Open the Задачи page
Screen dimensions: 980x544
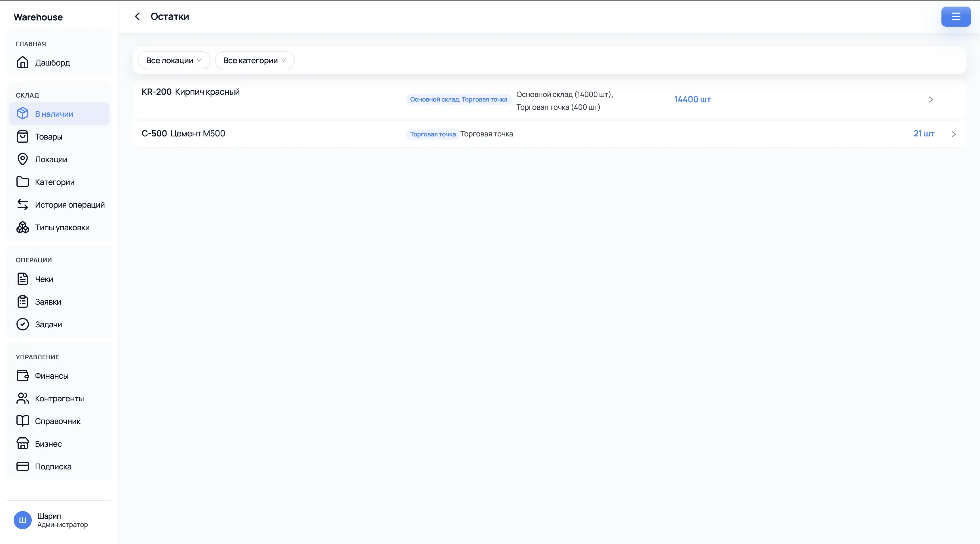59,324
